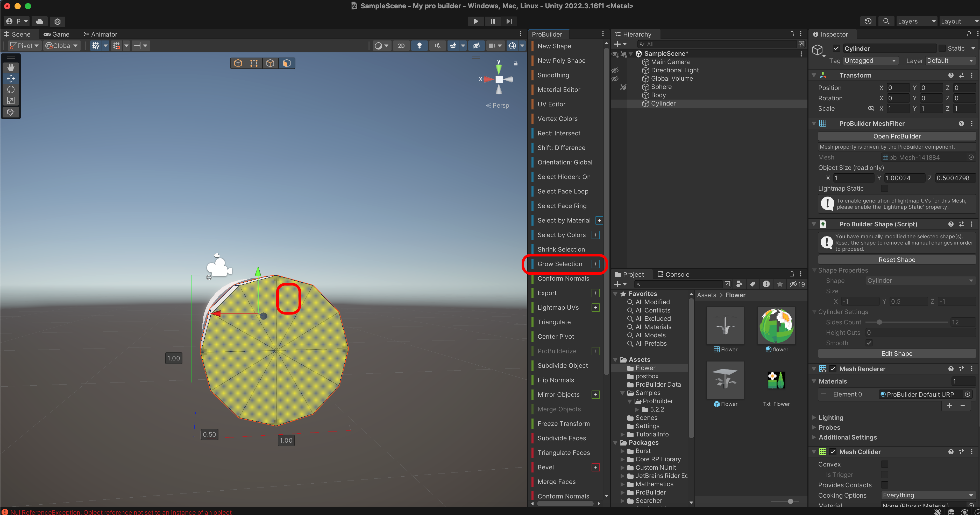Enable the Lightmap Static checkbox

tap(884, 189)
